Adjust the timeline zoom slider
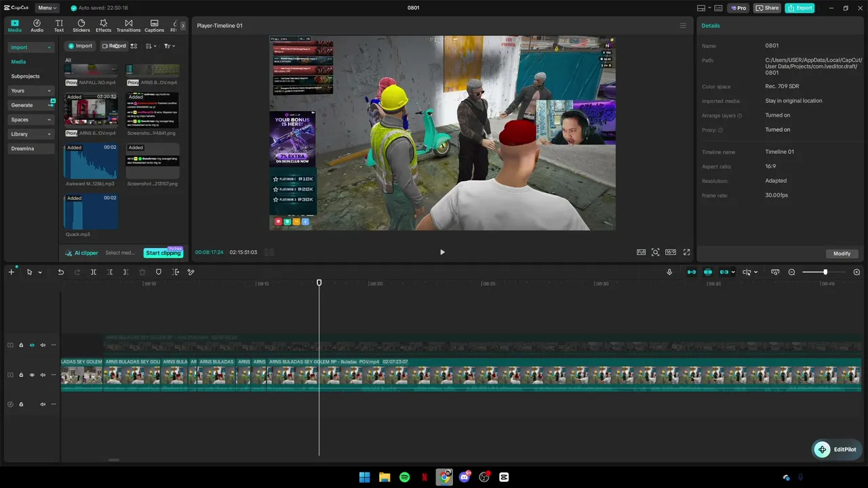Image resolution: width=868 pixels, height=488 pixels. click(825, 272)
